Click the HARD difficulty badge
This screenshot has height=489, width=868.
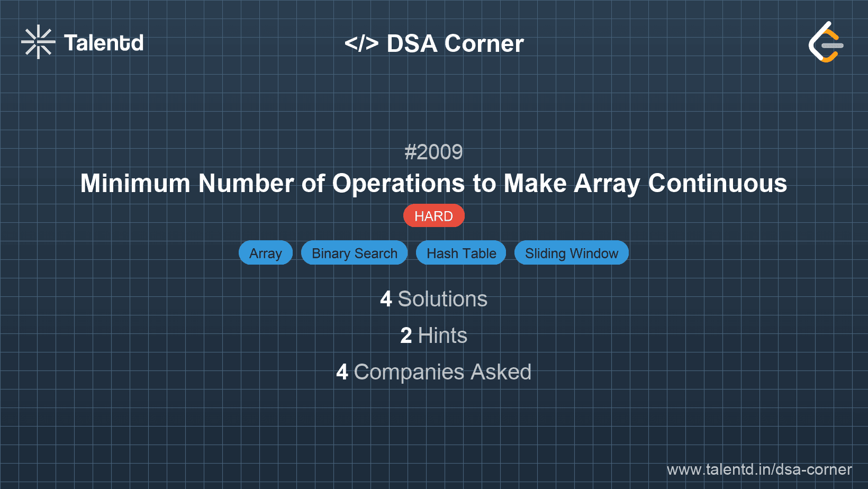pyautogui.click(x=433, y=215)
